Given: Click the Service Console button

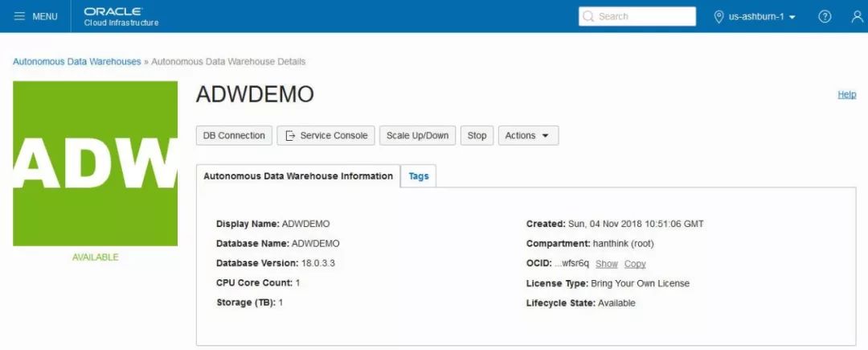Looking at the screenshot, I should coord(326,135).
